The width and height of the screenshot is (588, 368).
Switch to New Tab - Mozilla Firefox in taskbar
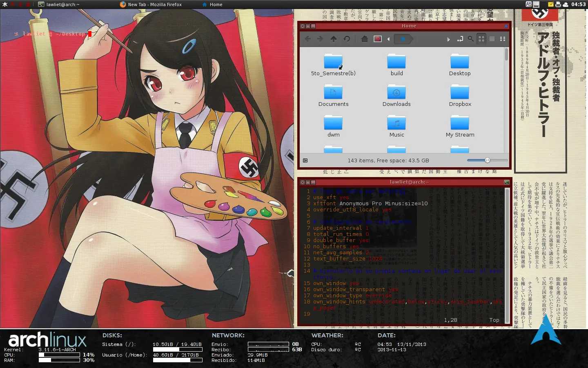click(151, 4)
